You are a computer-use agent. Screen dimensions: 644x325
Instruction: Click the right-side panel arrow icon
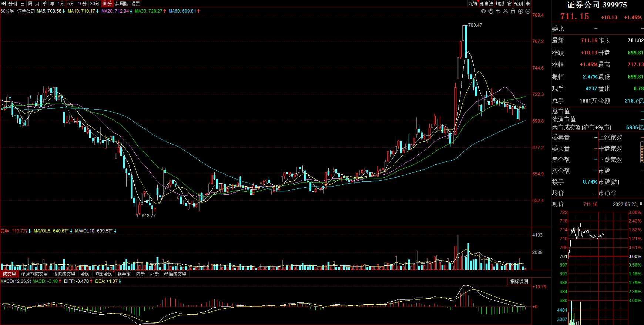tap(528, 4)
